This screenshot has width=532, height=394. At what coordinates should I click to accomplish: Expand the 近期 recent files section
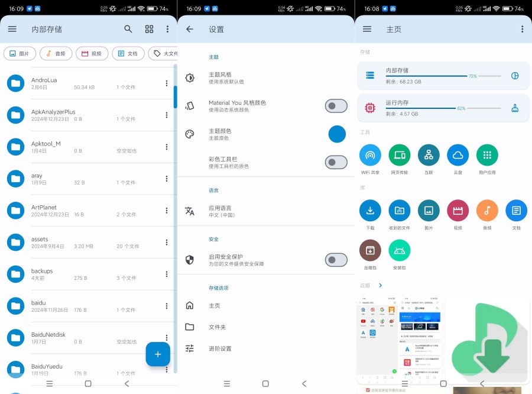point(381,285)
